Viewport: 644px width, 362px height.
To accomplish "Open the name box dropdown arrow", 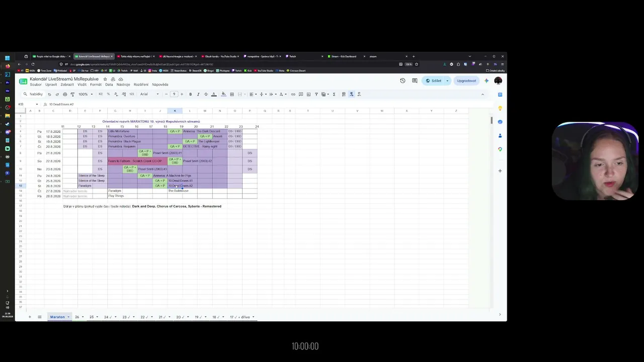I will pos(37,104).
